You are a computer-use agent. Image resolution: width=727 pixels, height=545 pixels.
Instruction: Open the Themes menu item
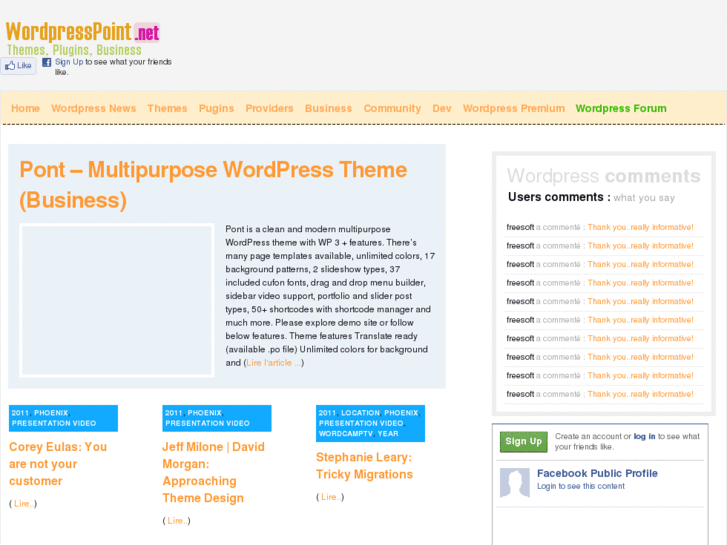pos(167,109)
